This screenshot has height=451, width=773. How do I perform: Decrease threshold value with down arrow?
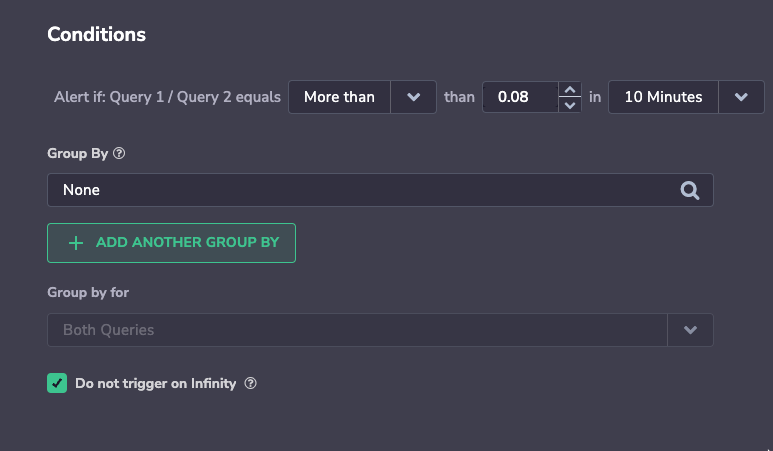(x=570, y=105)
